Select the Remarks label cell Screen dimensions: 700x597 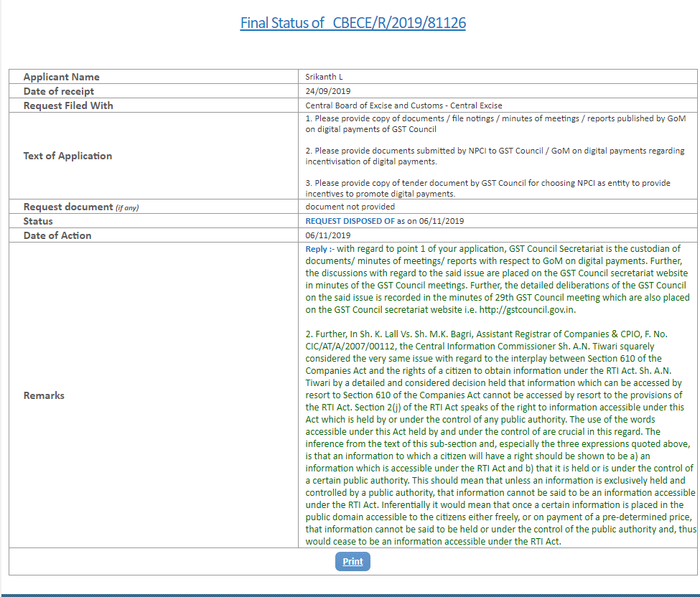pyautogui.click(x=44, y=395)
